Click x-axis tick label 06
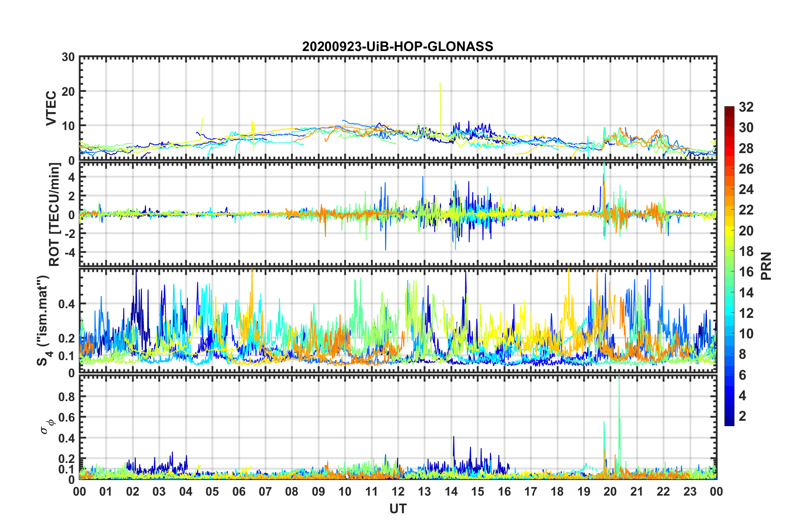This screenshot has height=532, width=796. 239,491
